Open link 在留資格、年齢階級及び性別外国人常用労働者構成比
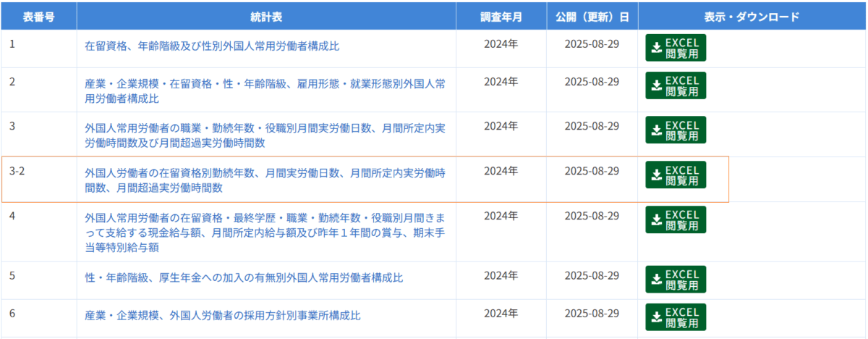The image size is (868, 339). click(x=212, y=46)
